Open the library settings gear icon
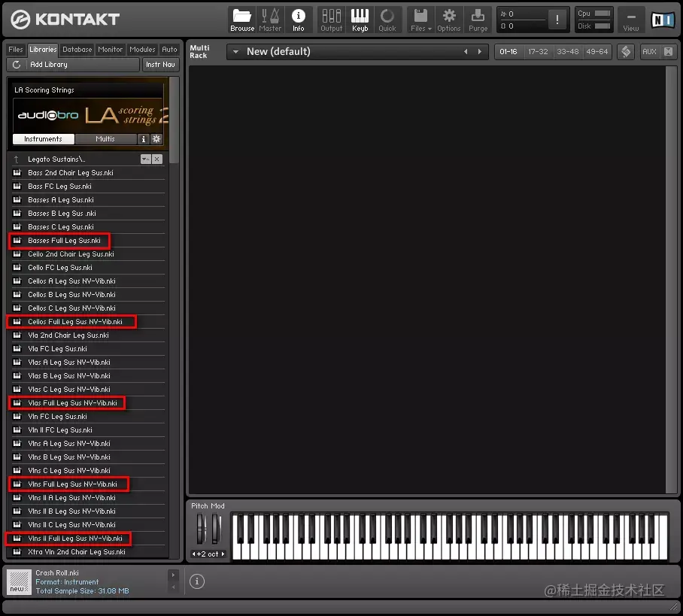Viewport: 683px width, 616px height. click(156, 138)
